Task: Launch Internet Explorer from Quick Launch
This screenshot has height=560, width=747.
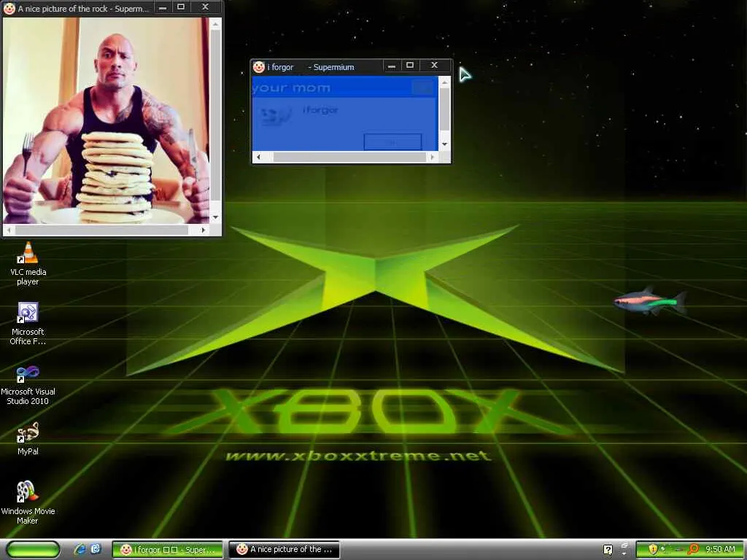Action: point(80,549)
